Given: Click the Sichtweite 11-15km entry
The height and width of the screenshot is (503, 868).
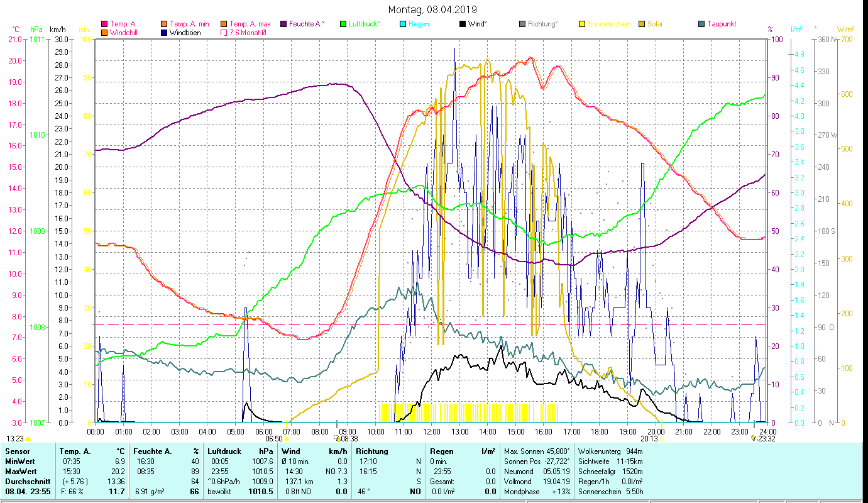Looking at the screenshot, I should pyautogui.click(x=610, y=462).
